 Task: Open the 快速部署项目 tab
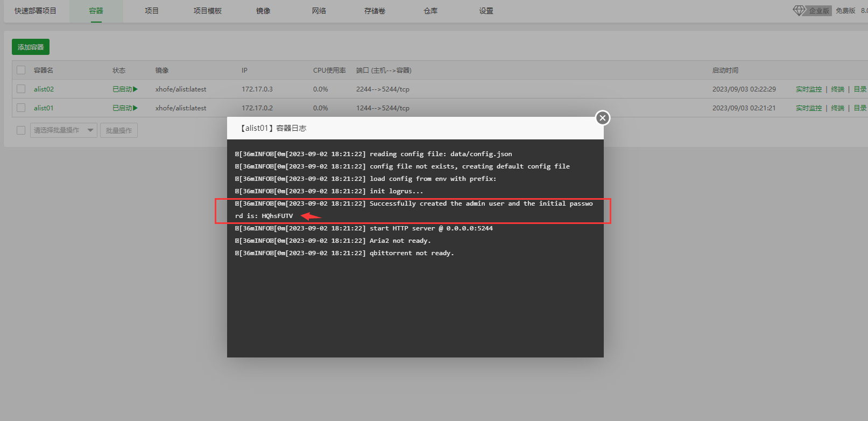pyautogui.click(x=36, y=11)
